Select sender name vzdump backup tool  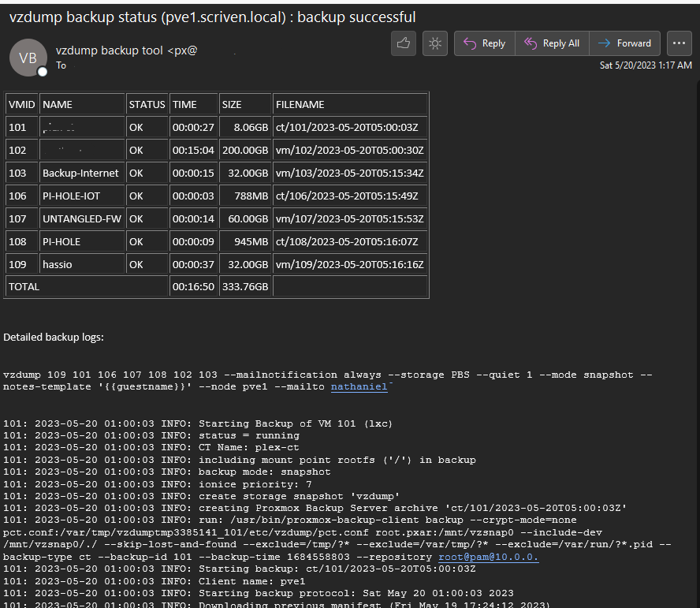tap(109, 50)
